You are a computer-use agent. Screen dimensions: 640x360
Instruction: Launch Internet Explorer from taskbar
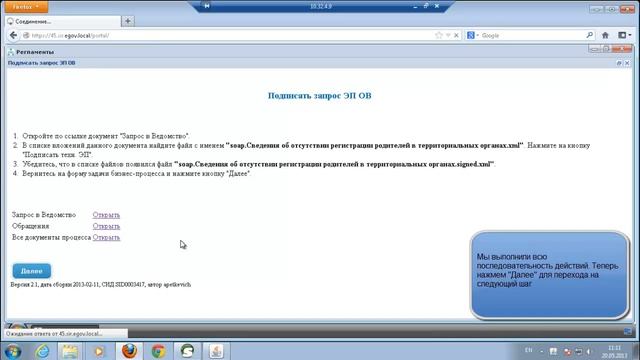42,351
